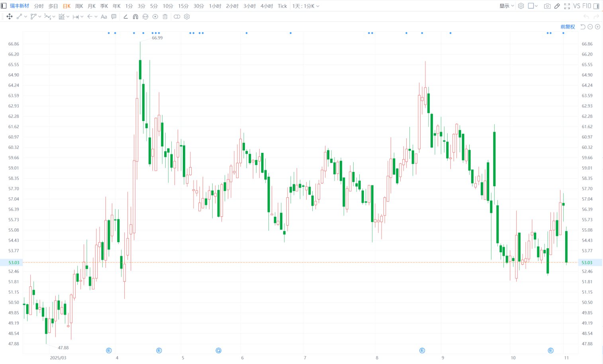The image size is (603, 364).
Task: Click the comment bubble annotation tool
Action: (114, 17)
